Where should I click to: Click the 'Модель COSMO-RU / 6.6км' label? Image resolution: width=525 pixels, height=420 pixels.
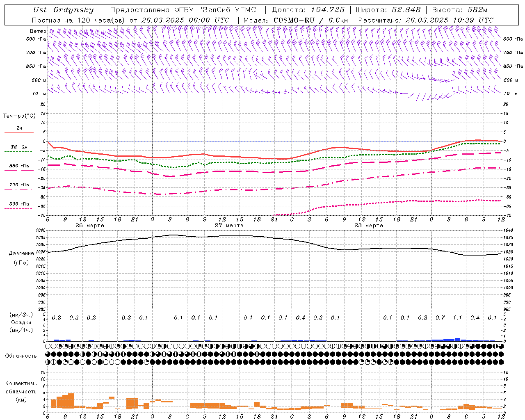pyautogui.click(x=296, y=20)
